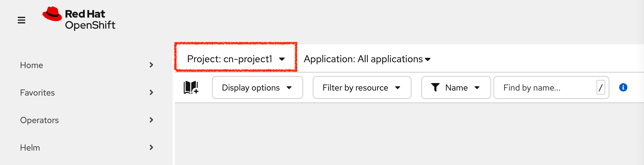Open the Filter by resource dropdown
Image resolution: width=644 pixels, height=165 pixels.
[361, 87]
